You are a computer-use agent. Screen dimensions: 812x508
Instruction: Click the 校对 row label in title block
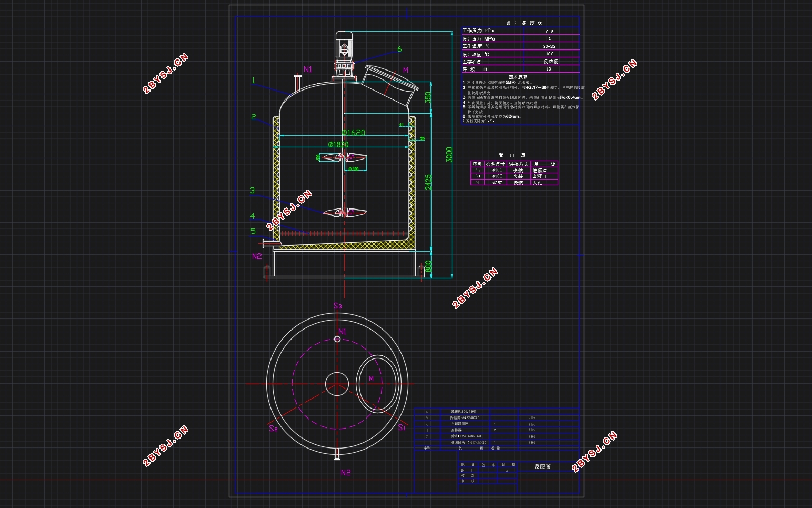tap(468, 475)
